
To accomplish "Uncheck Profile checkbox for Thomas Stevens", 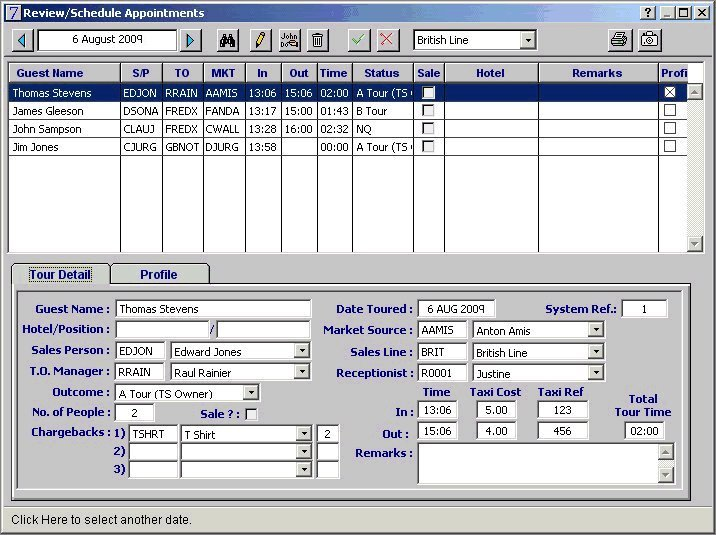I will (670, 92).
